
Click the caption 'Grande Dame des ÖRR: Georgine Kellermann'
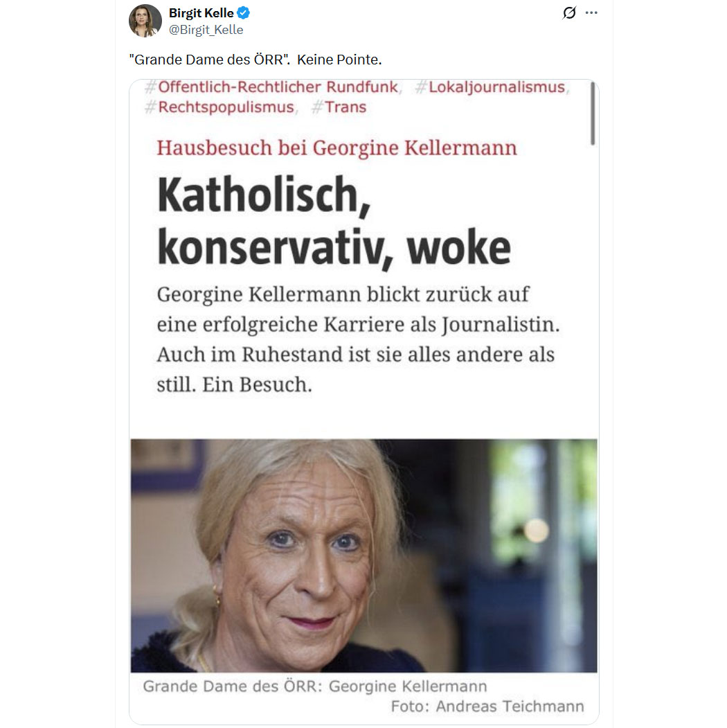coord(315,686)
